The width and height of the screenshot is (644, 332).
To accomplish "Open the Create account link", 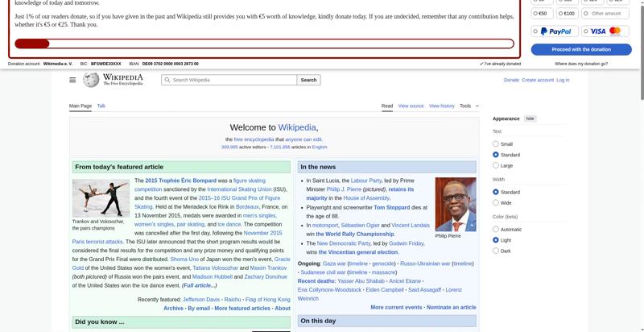I will pyautogui.click(x=538, y=80).
